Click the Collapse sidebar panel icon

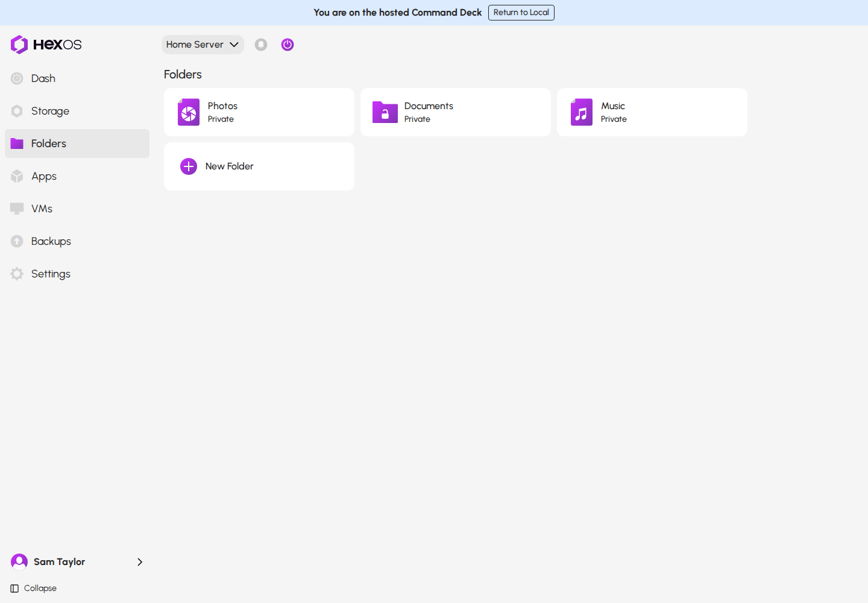coord(14,589)
